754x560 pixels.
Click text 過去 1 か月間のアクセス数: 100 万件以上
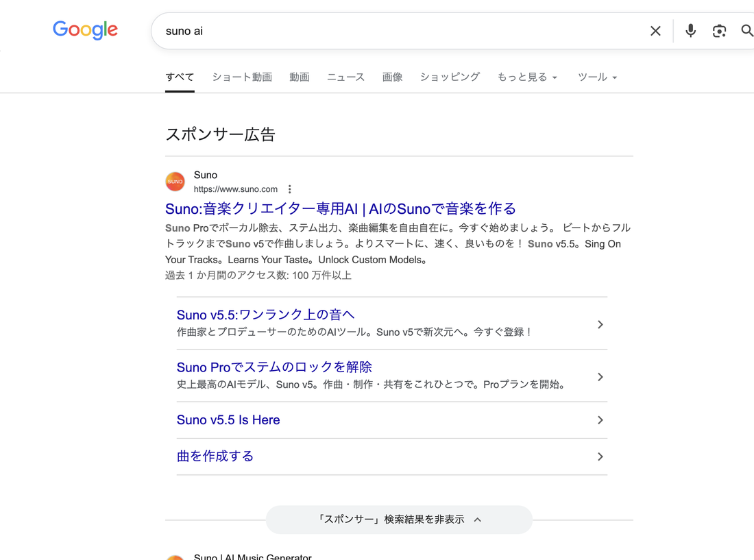[x=258, y=276]
